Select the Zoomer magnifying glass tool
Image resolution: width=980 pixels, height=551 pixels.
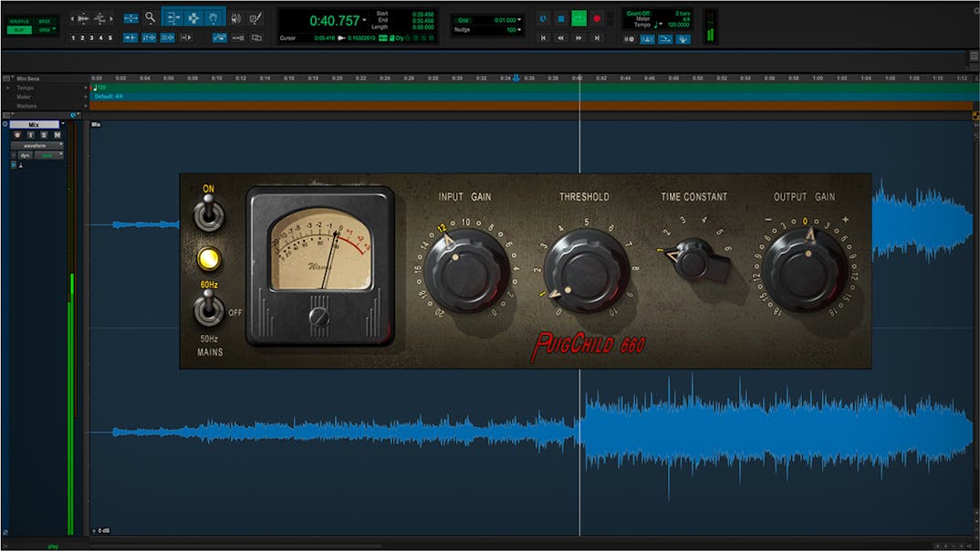(x=150, y=17)
